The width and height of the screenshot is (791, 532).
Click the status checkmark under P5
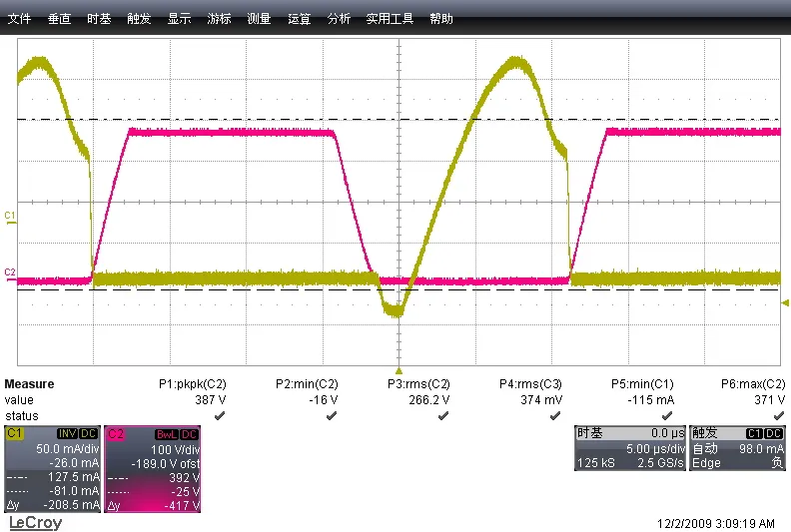pyautogui.click(x=667, y=416)
